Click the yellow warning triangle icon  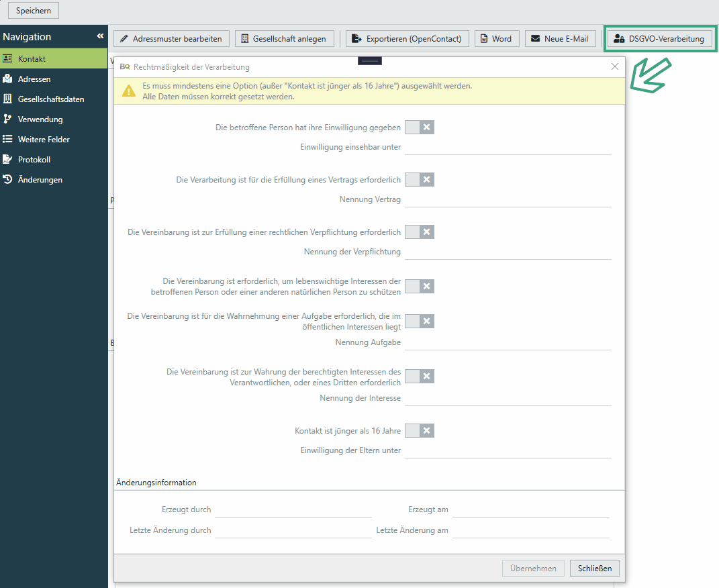tap(128, 91)
